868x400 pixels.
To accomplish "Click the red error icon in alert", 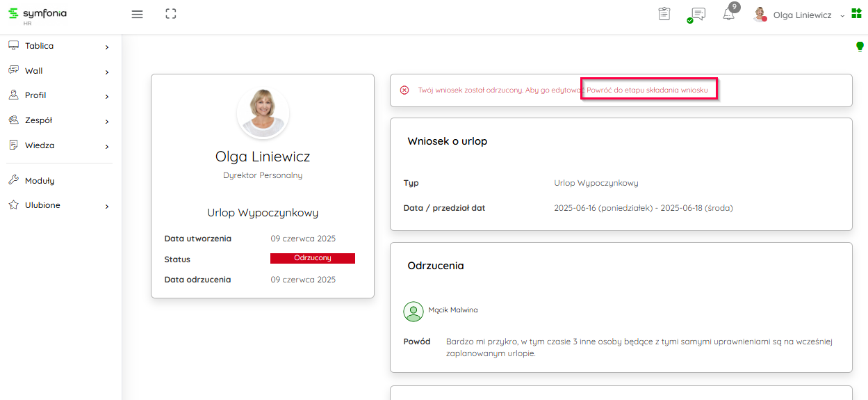I will [x=404, y=90].
